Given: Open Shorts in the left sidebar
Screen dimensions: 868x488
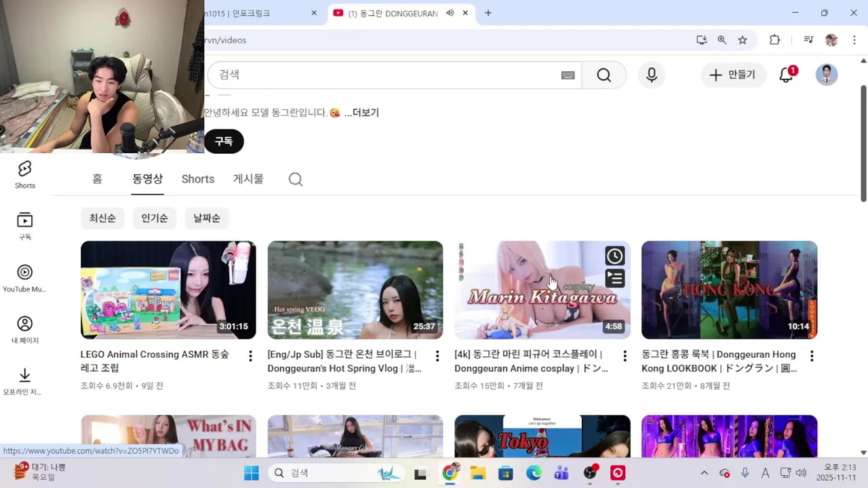Looking at the screenshot, I should pyautogui.click(x=25, y=175).
